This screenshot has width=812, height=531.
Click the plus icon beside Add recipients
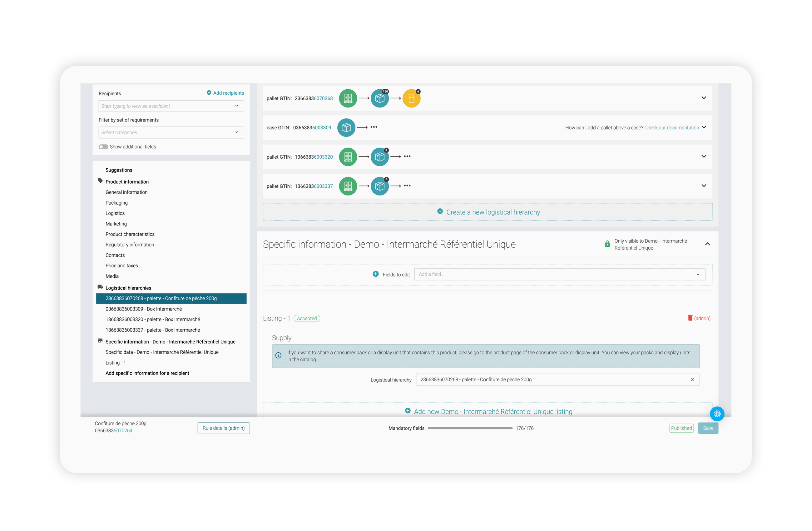click(x=209, y=93)
